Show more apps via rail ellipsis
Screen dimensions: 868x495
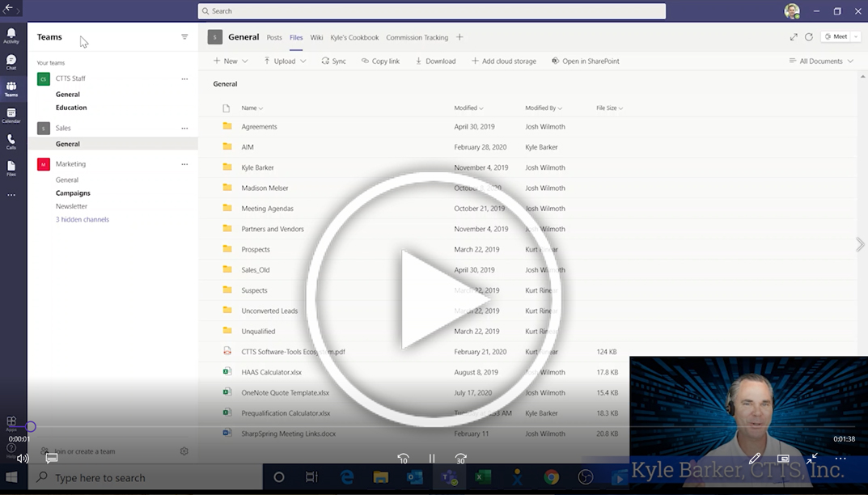[x=11, y=195]
